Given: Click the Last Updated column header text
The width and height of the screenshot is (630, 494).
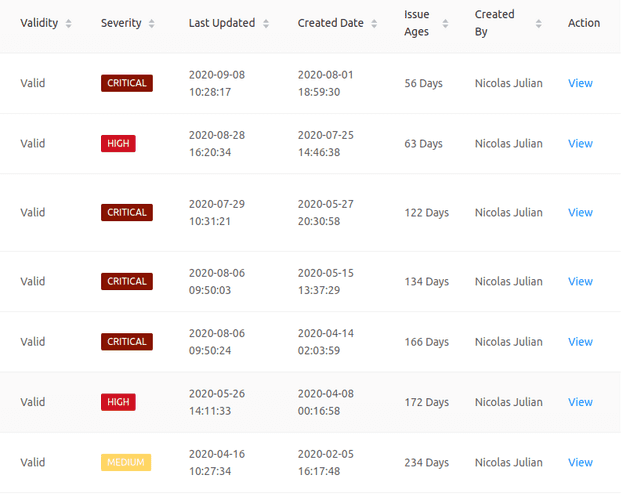Looking at the screenshot, I should 222,23.
